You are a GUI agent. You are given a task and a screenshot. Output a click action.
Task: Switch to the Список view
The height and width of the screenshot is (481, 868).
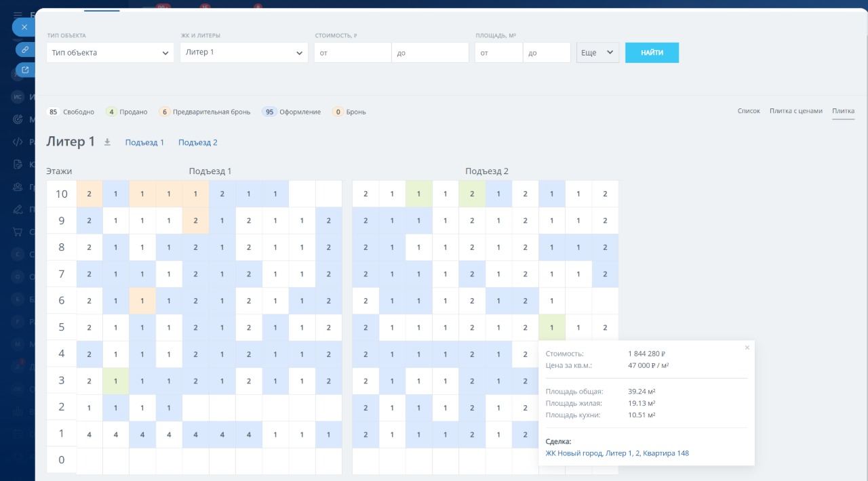(x=749, y=111)
